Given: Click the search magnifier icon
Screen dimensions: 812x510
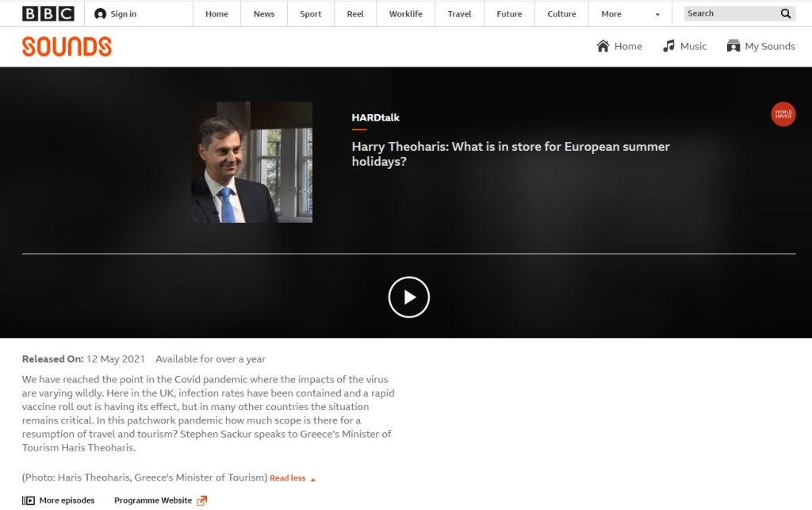Looking at the screenshot, I should coord(786,13).
